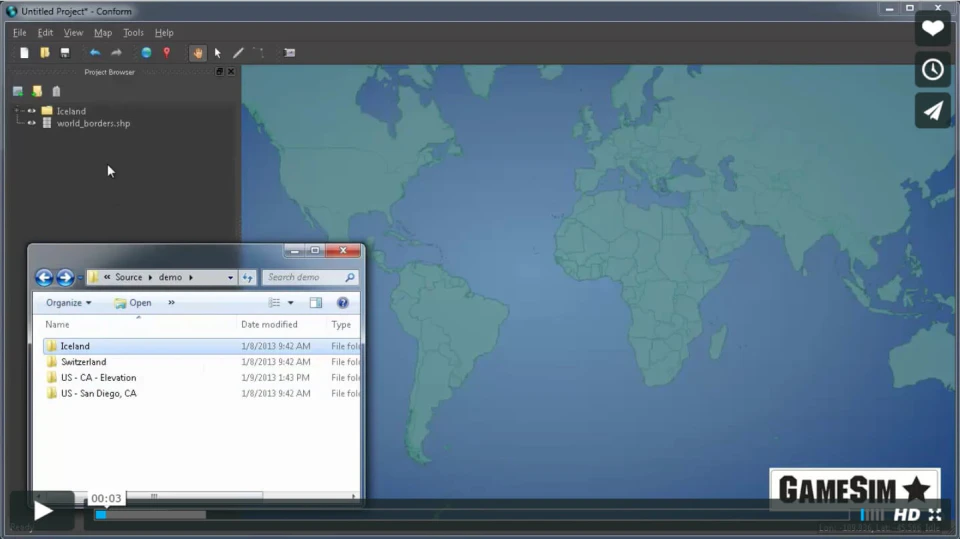Click the Type column header

pyautogui.click(x=341, y=325)
